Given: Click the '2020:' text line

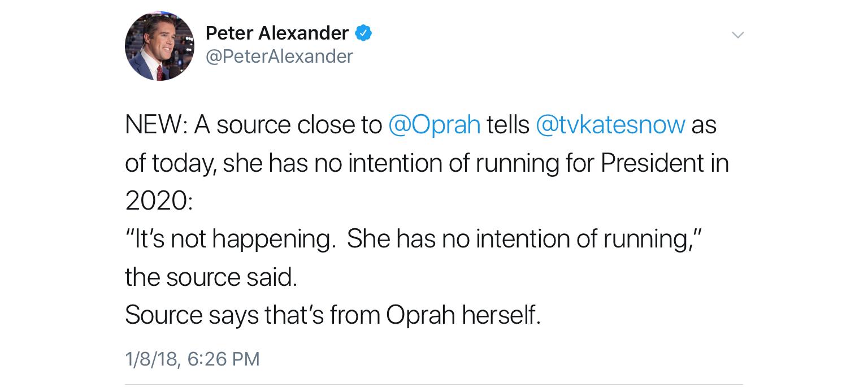Looking at the screenshot, I should coord(159,201).
